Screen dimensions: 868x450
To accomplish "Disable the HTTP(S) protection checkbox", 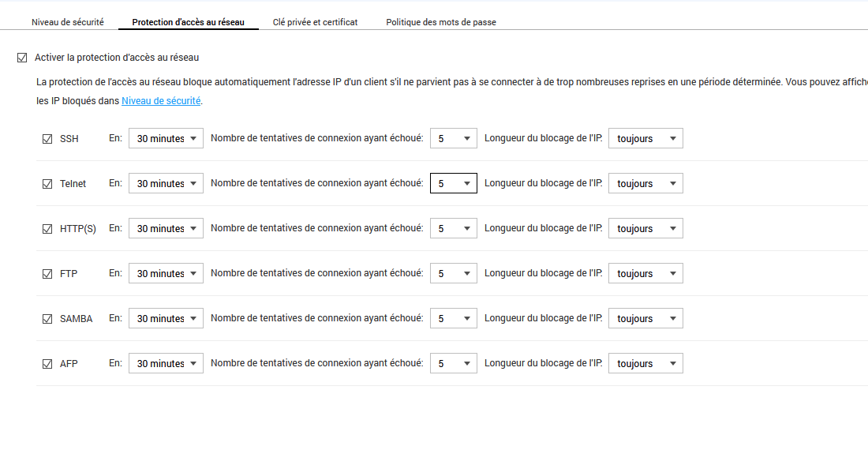I will pos(47,229).
